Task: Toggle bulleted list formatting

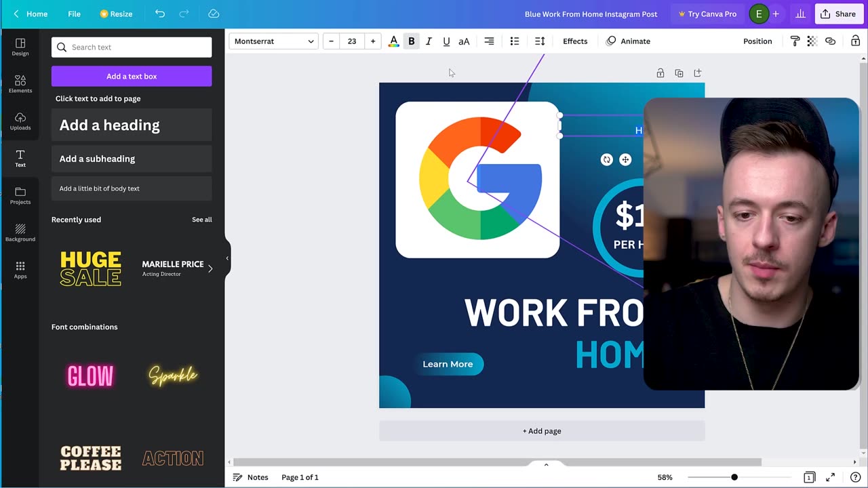Action: pyautogui.click(x=515, y=41)
